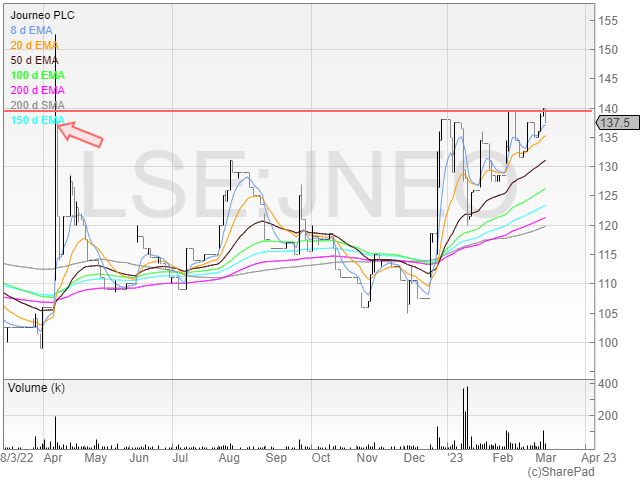Click the 145 price axis label

pos(608,79)
